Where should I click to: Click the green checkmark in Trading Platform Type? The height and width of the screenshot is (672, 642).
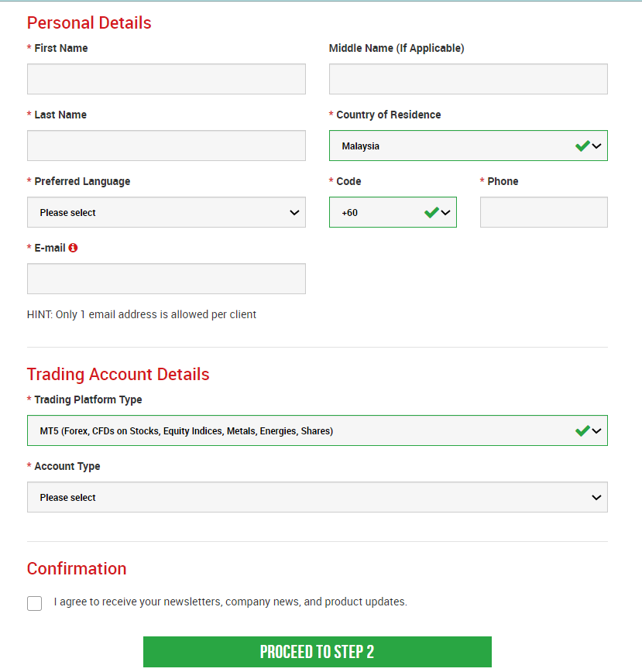(582, 430)
